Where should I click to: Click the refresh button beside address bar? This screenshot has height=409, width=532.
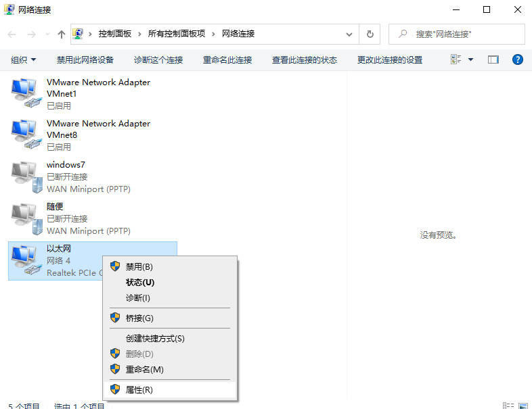370,34
